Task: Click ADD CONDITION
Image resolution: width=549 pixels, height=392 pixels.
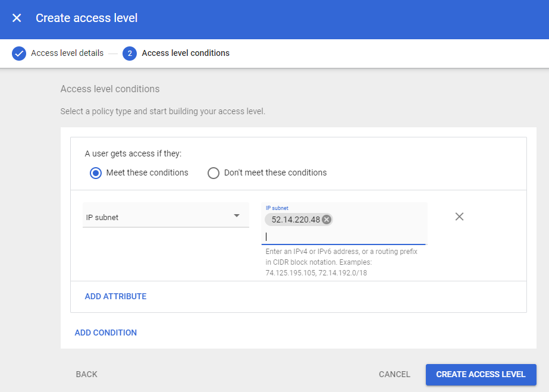Action: pyautogui.click(x=106, y=333)
